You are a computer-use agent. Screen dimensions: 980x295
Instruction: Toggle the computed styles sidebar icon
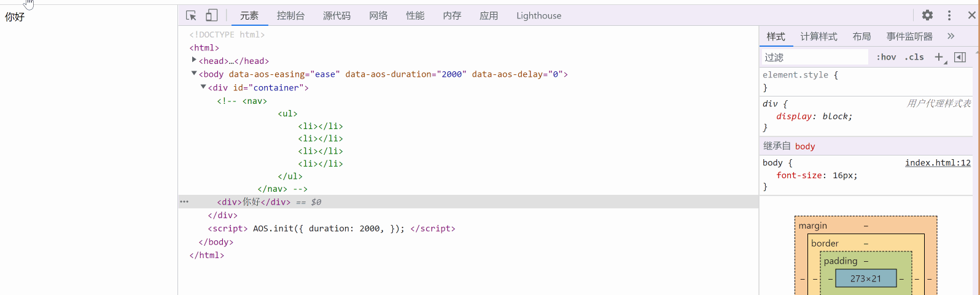coord(960,57)
